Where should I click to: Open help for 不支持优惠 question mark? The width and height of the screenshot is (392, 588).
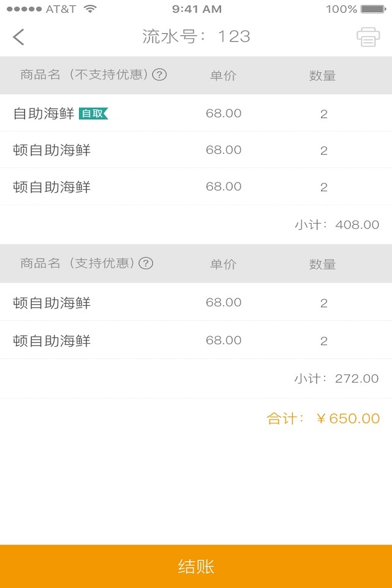click(160, 75)
